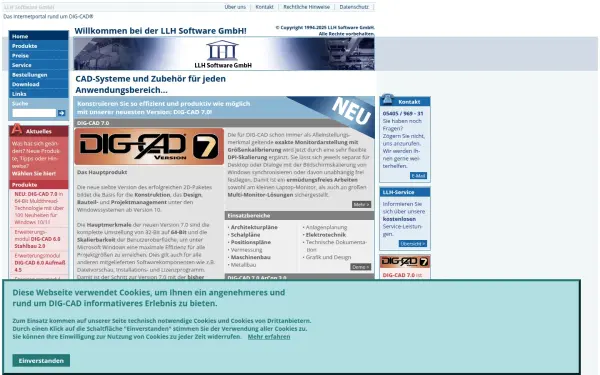Accept cookies with Einverstanden button
This screenshot has height=375, width=600.
tap(41, 360)
